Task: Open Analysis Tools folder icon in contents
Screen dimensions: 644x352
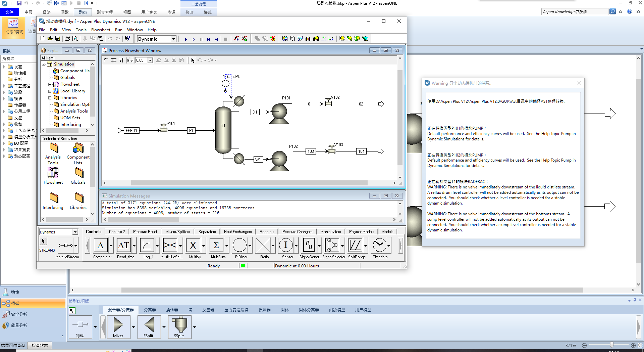Action: tap(54, 148)
